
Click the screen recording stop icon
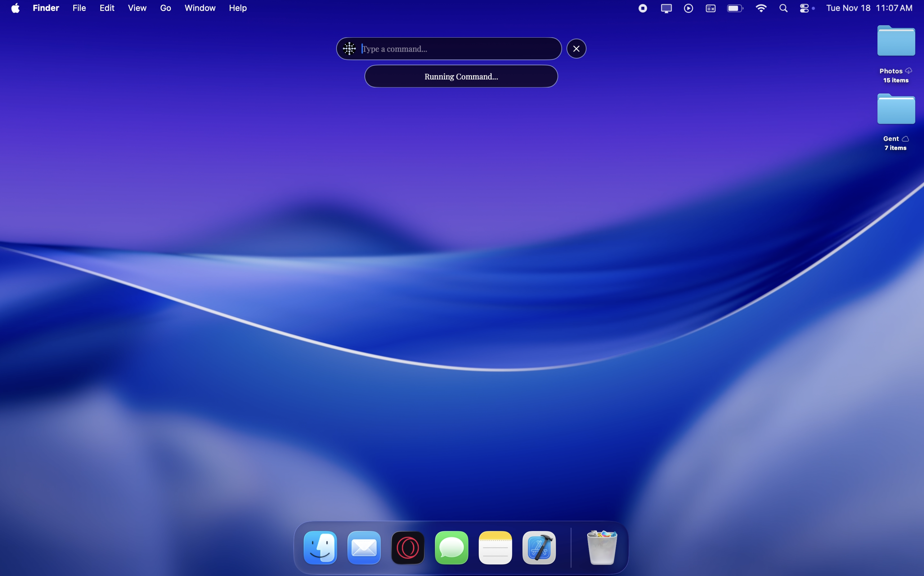pyautogui.click(x=642, y=8)
